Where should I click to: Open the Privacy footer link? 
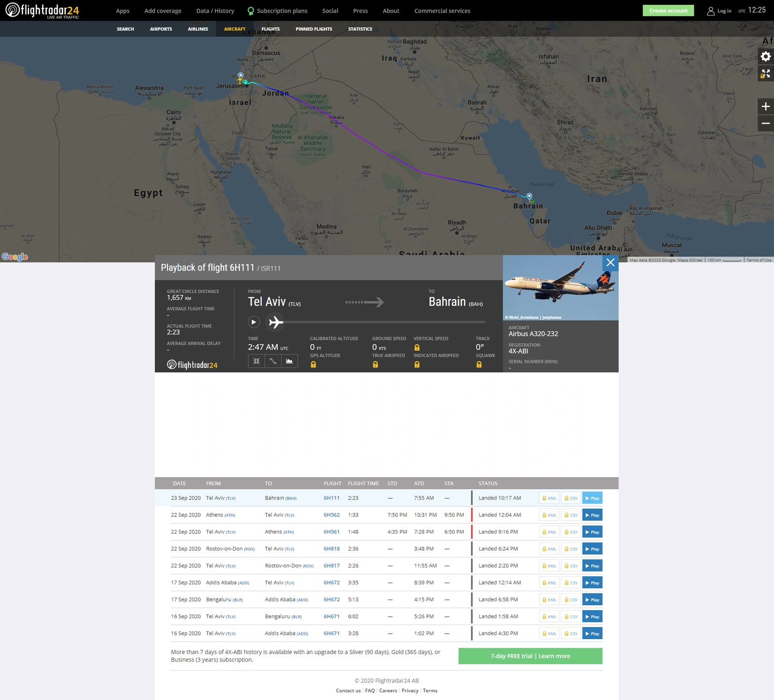pyautogui.click(x=410, y=690)
